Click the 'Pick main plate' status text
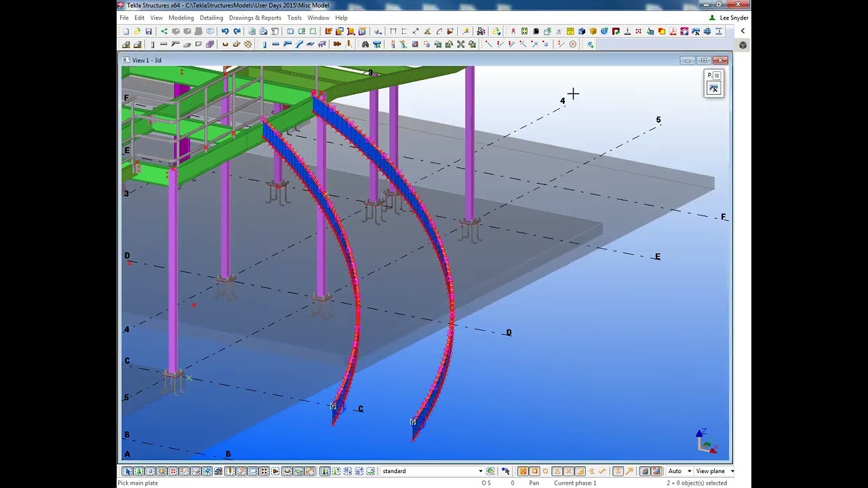The width and height of the screenshot is (868, 488). [138, 483]
